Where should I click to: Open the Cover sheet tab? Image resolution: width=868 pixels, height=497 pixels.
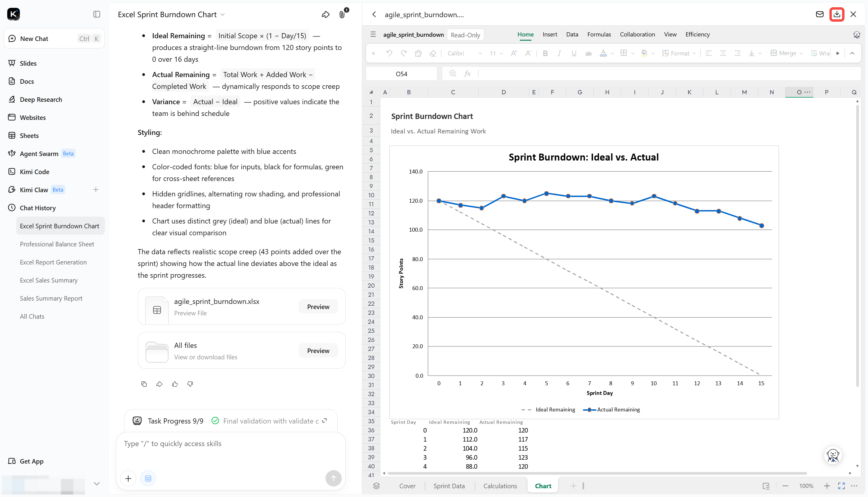(x=407, y=486)
